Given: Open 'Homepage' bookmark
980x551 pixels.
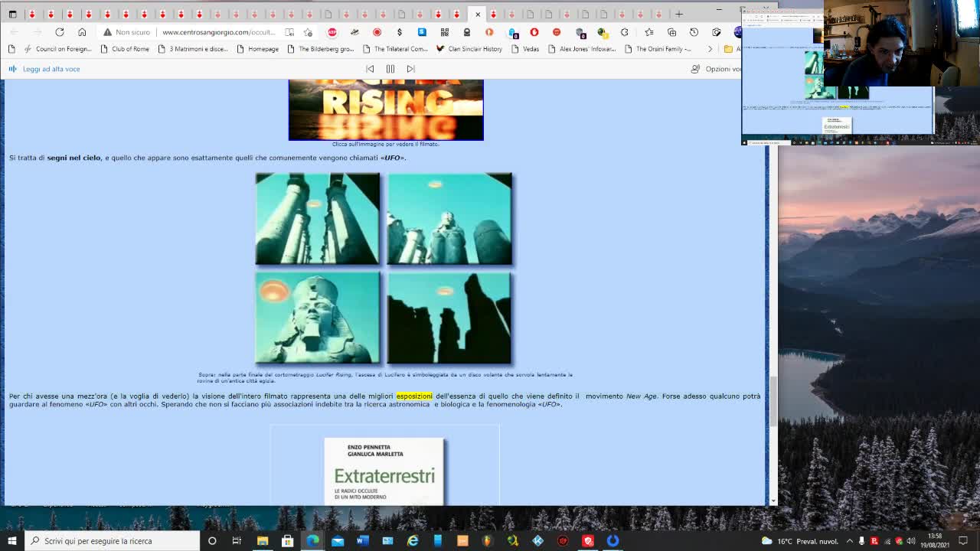Looking at the screenshot, I should tap(257, 49).
